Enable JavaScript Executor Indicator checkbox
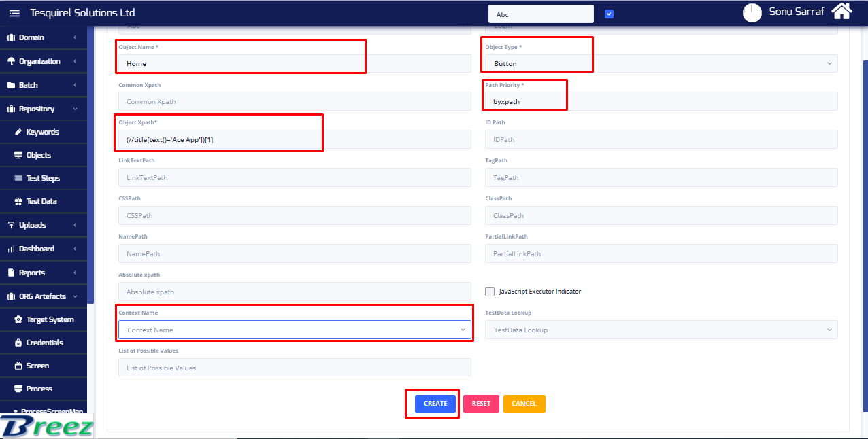Image resolution: width=868 pixels, height=439 pixels. [490, 292]
